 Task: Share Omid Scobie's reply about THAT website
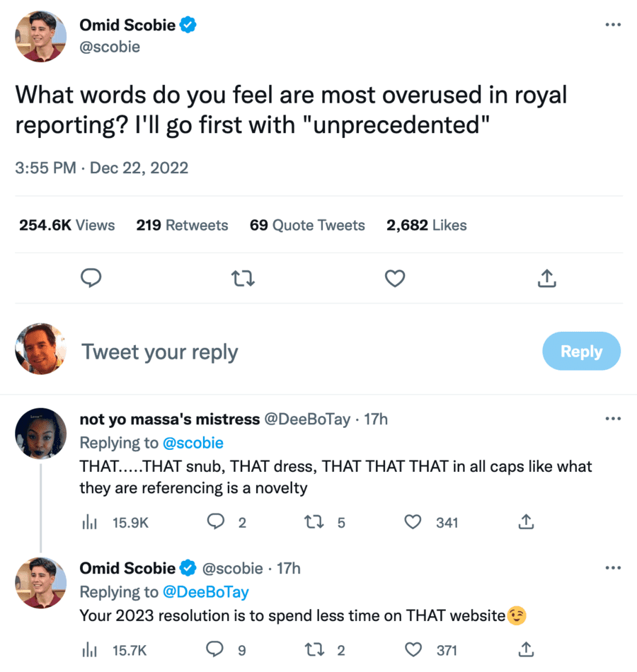pyautogui.click(x=526, y=649)
